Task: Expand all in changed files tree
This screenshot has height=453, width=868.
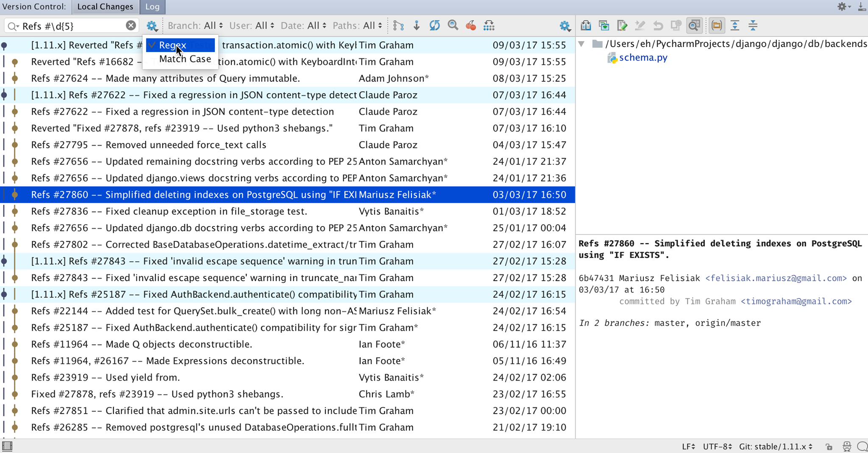Action: pos(735,25)
